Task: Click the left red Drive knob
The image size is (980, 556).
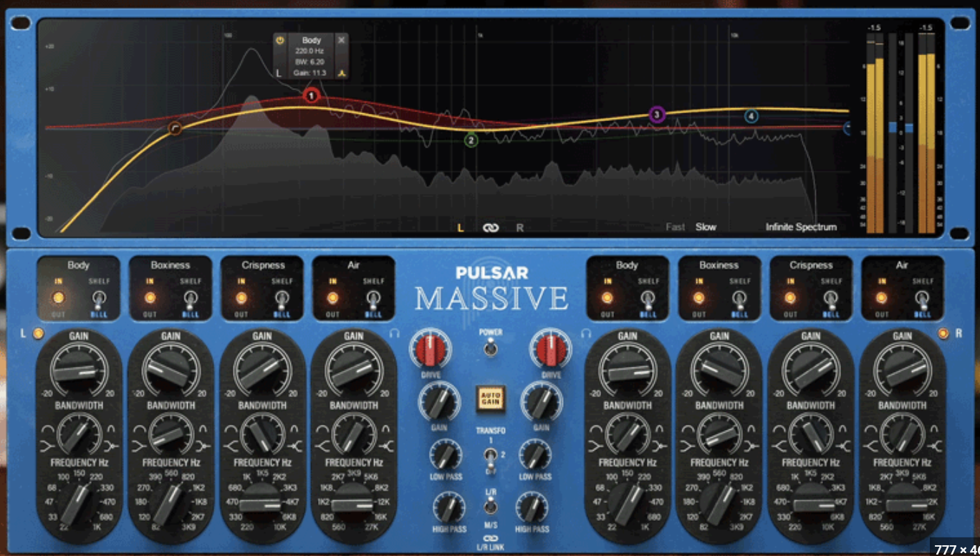Action: pos(431,349)
